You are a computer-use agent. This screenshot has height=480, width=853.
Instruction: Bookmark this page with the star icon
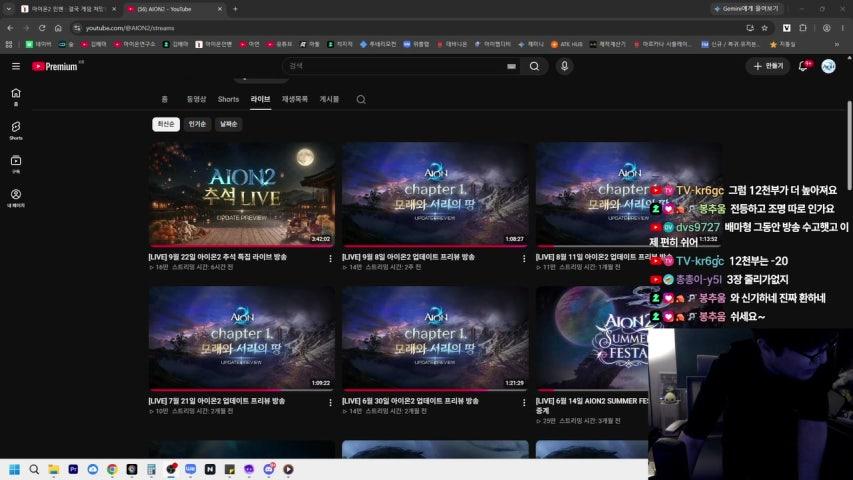coord(765,28)
